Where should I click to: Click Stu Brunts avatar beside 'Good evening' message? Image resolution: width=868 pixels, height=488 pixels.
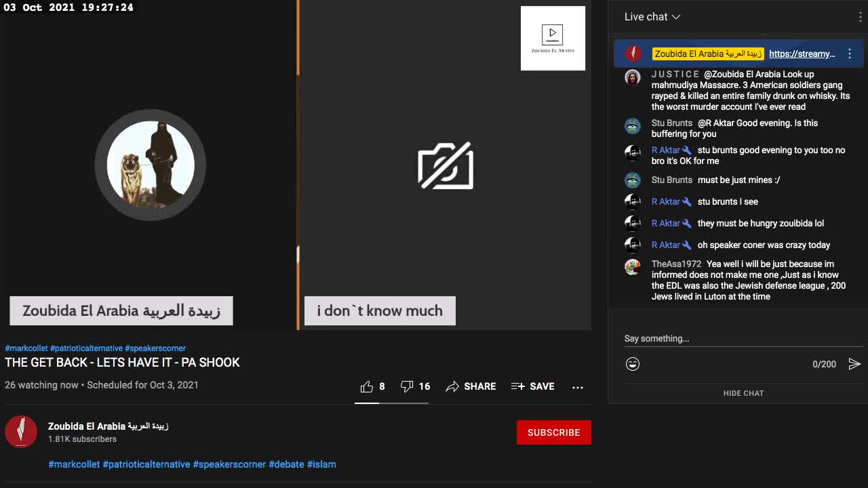(x=633, y=125)
